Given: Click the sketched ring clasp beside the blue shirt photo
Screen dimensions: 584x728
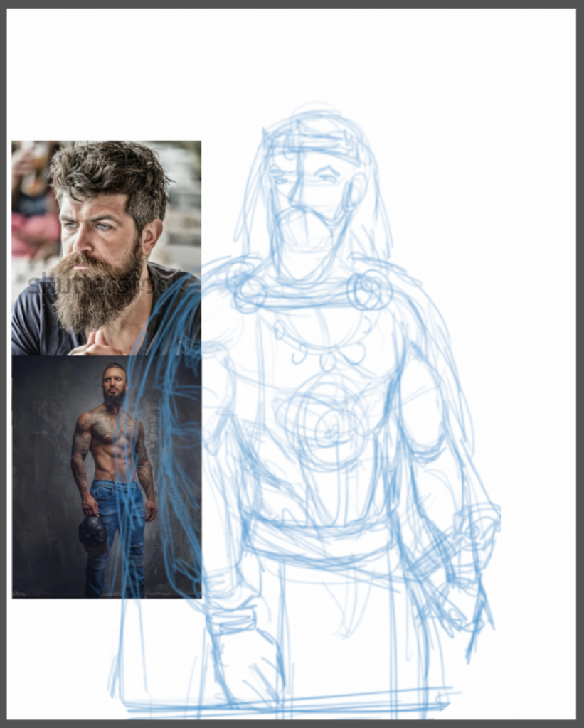Looking at the screenshot, I should (248, 288).
